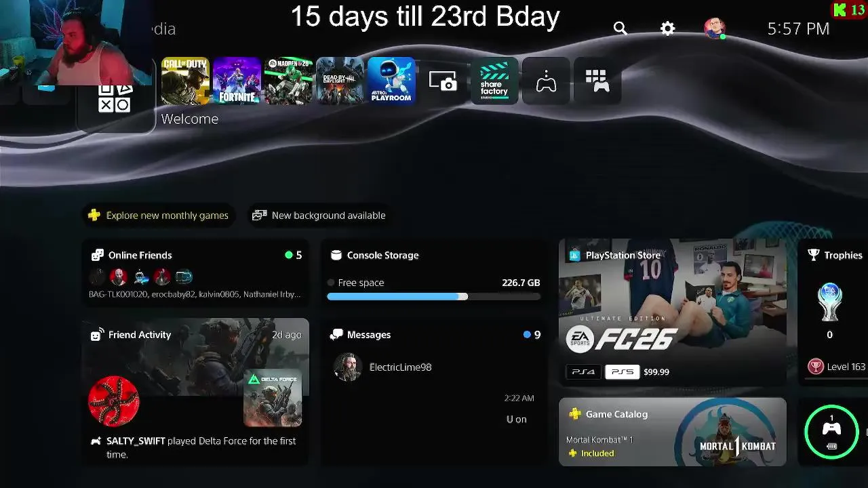The width and height of the screenshot is (868, 488).
Task: Click the Messages chat icon
Action: (x=336, y=335)
